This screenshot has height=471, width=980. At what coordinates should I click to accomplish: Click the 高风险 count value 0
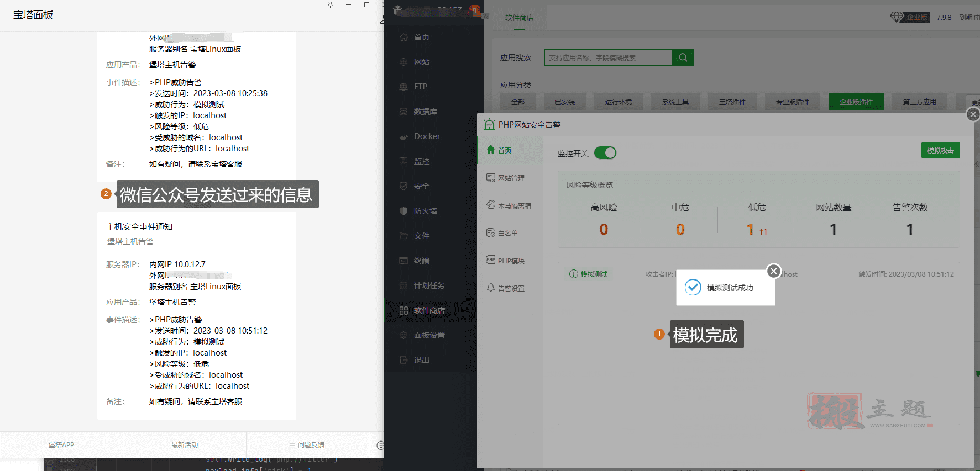[x=604, y=229]
